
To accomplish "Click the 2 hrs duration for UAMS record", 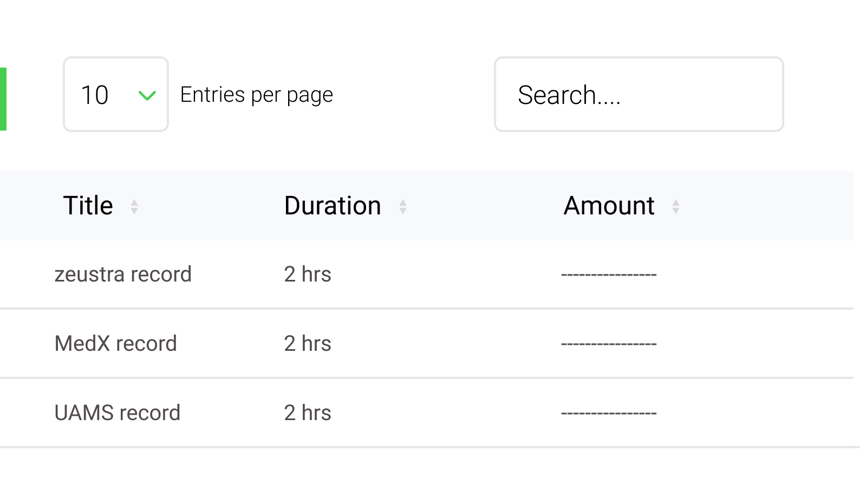I will [308, 413].
